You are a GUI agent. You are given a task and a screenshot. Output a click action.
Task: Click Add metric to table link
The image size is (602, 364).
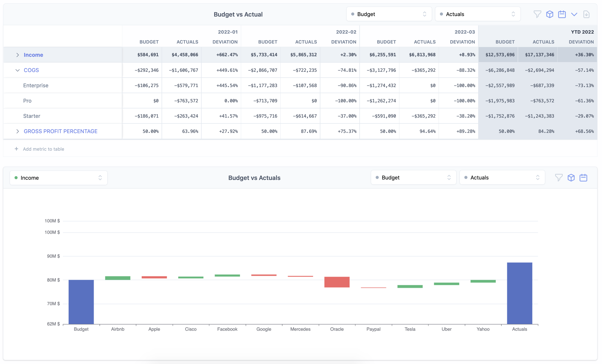44,149
